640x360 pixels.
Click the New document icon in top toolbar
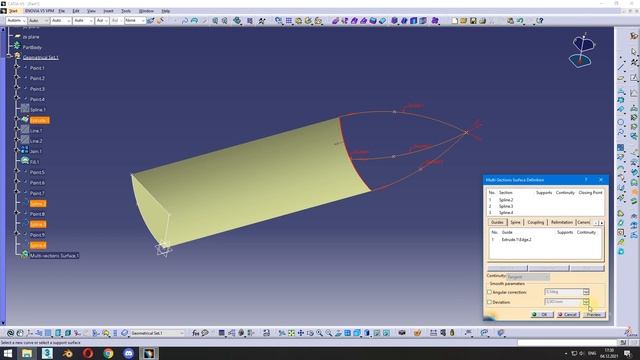coord(454,20)
